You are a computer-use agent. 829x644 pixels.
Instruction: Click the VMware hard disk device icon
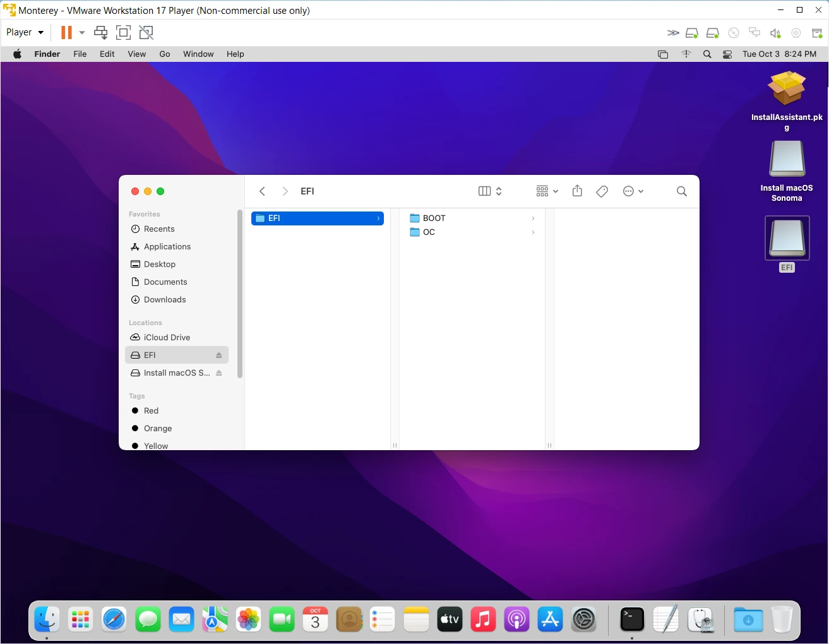point(691,33)
